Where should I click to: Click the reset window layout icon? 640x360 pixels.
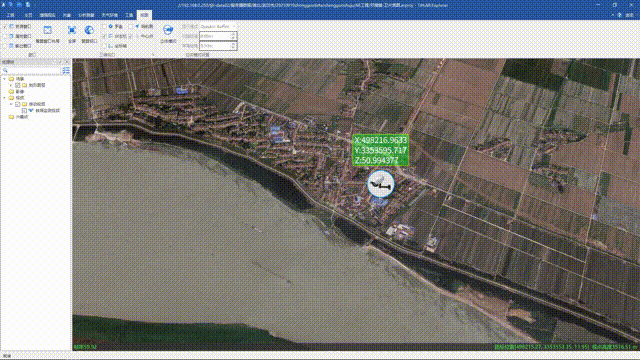point(47,31)
